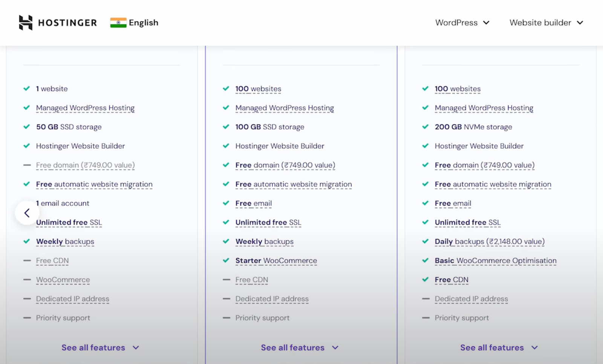Click checkmark beside 'Daily backups'

point(425,241)
